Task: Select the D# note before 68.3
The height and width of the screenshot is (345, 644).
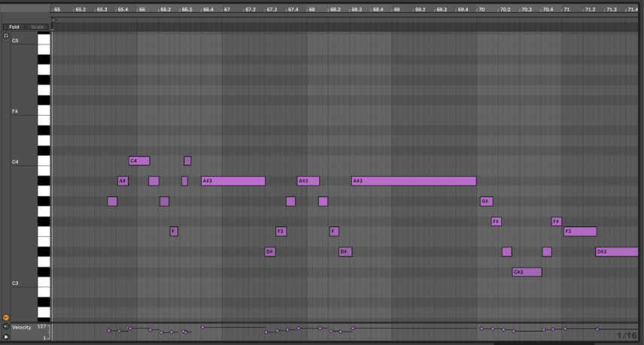Action: 345,252
